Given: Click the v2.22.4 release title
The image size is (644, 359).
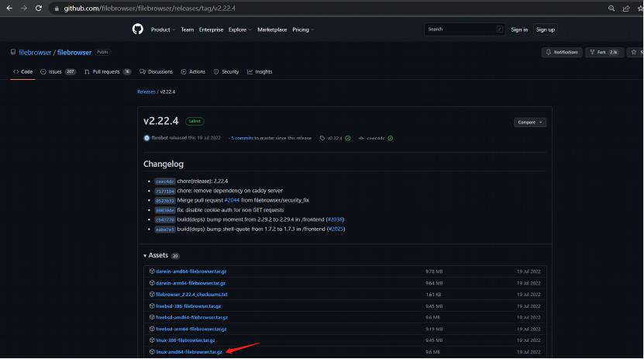Looking at the screenshot, I should click(x=161, y=121).
